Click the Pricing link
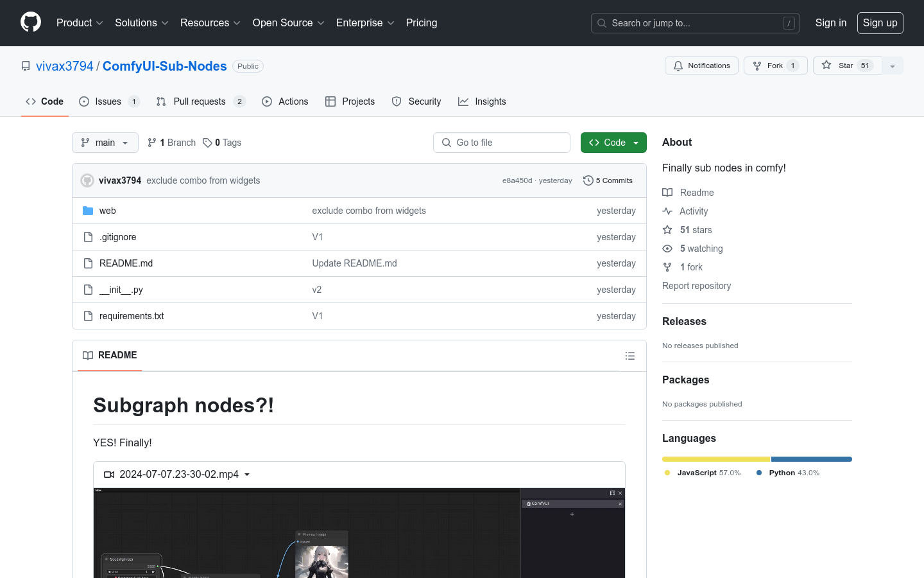 pyautogui.click(x=422, y=22)
